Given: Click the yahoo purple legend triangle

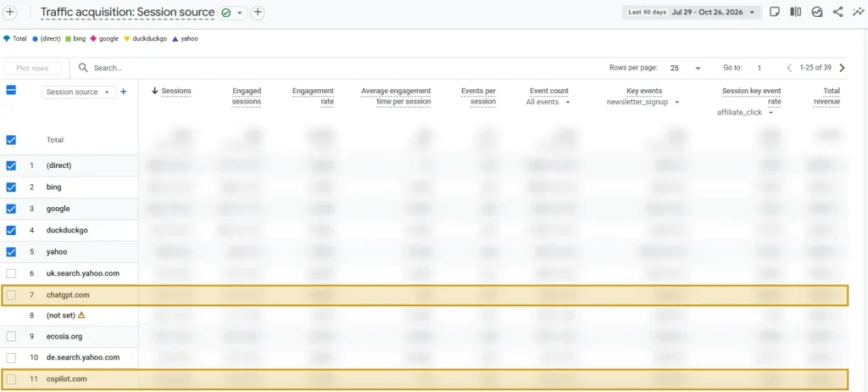Looking at the screenshot, I should click(175, 39).
